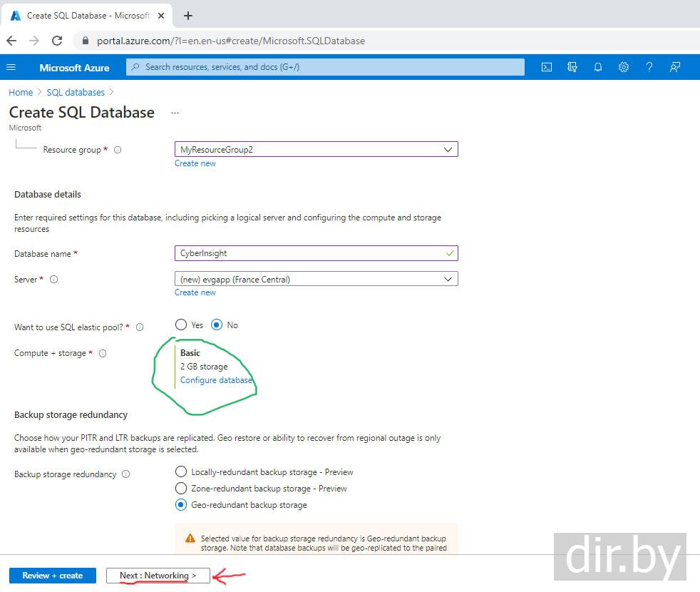Screen dimensions: 700x592
Task: Click the browser address bar URL
Action: 231,41
